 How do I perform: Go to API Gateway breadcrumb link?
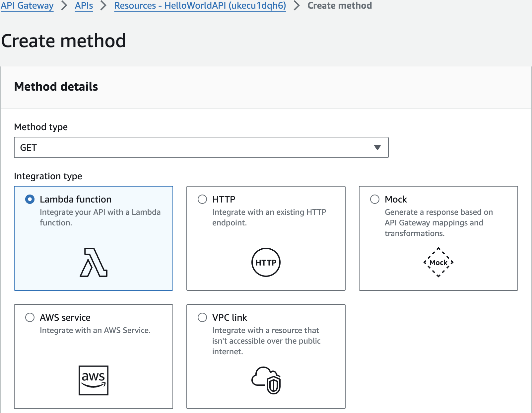27,6
